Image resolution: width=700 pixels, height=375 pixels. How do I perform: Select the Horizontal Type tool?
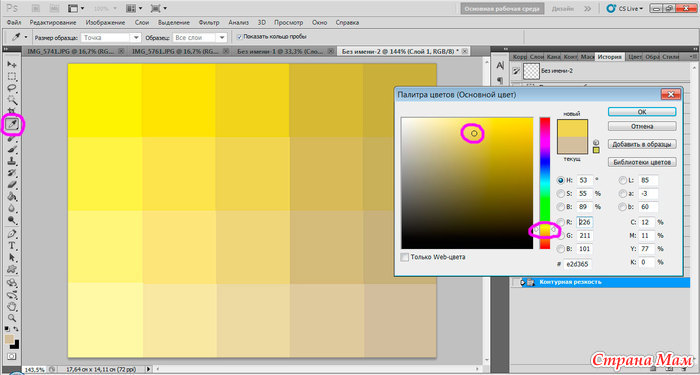(12, 246)
